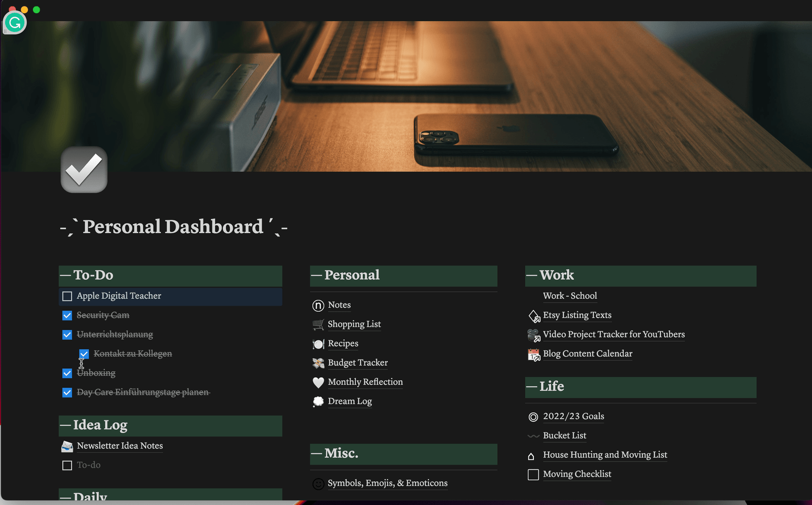Uncheck the Security Cam task
Viewport: 812px width, 505px height.
pos(67,315)
